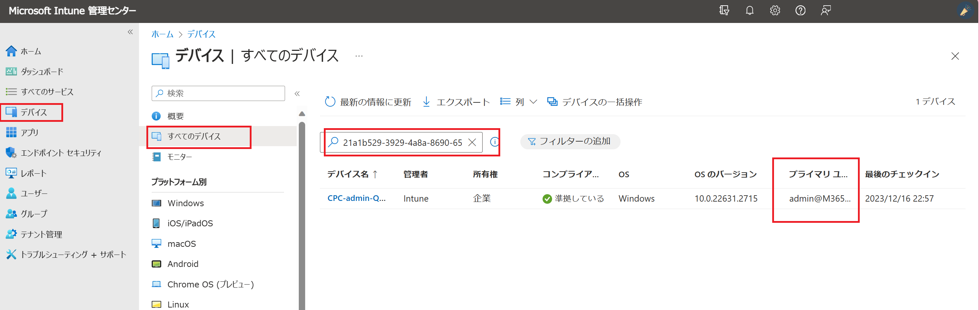
Task: Click the admin@M365... primary user cell
Action: point(820,199)
